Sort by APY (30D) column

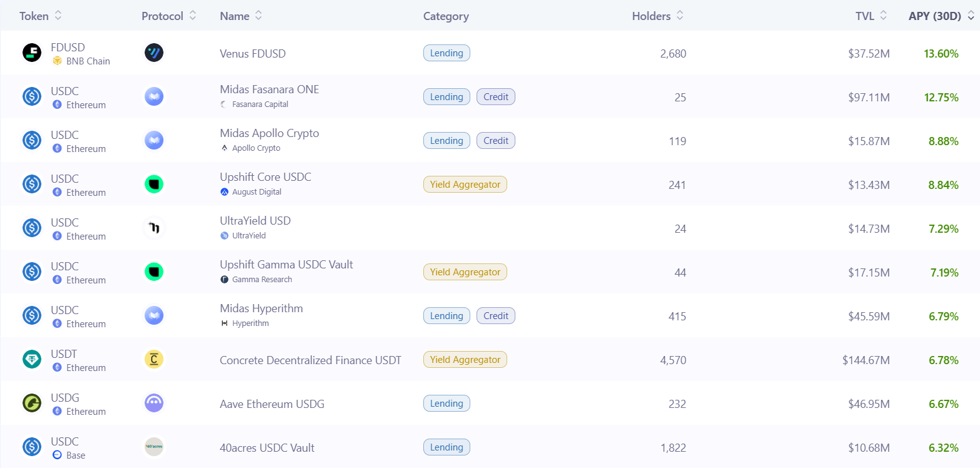[940, 16]
